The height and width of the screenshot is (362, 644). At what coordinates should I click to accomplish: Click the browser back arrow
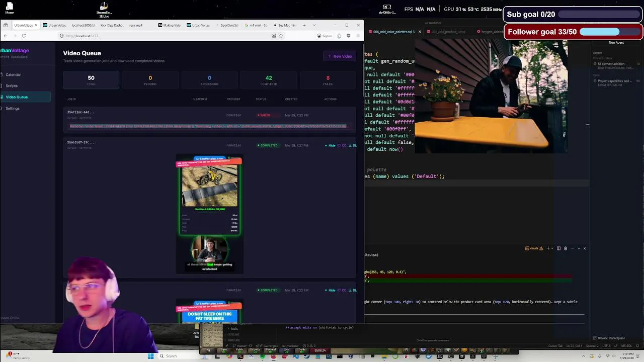coord(6,36)
